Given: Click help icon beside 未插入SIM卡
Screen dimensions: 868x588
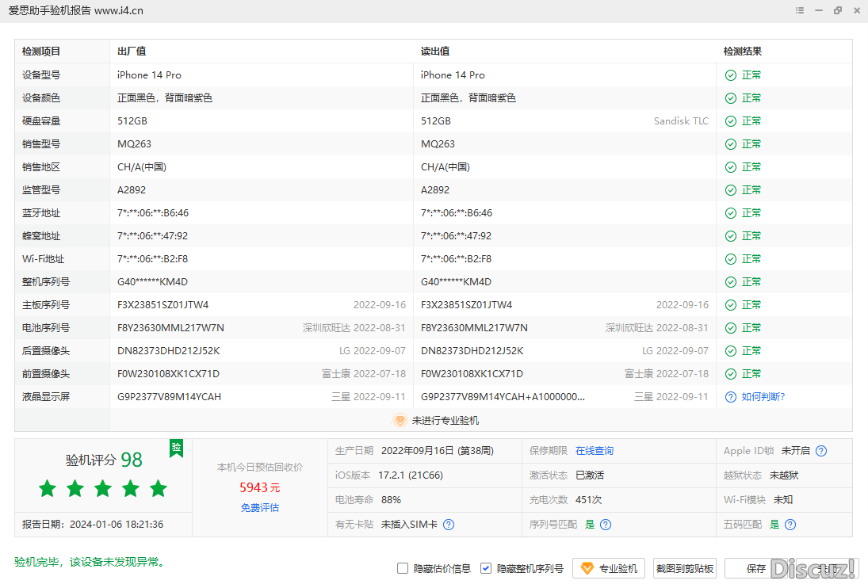Looking at the screenshot, I should pos(449,525).
